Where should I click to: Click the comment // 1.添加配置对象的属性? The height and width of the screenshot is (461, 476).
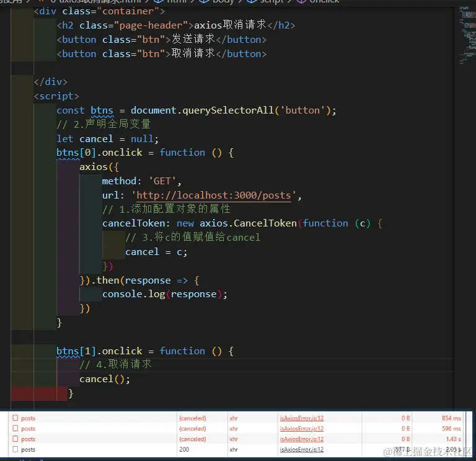tap(166, 209)
